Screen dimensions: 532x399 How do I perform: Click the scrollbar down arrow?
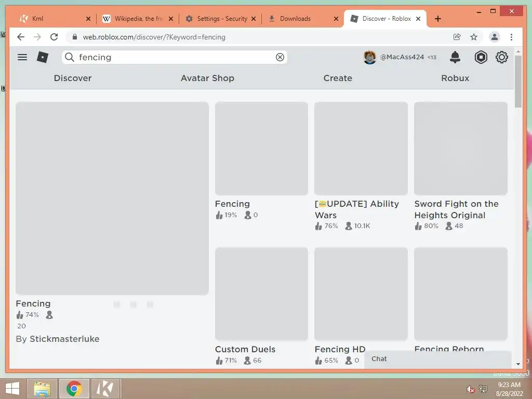pos(518,364)
